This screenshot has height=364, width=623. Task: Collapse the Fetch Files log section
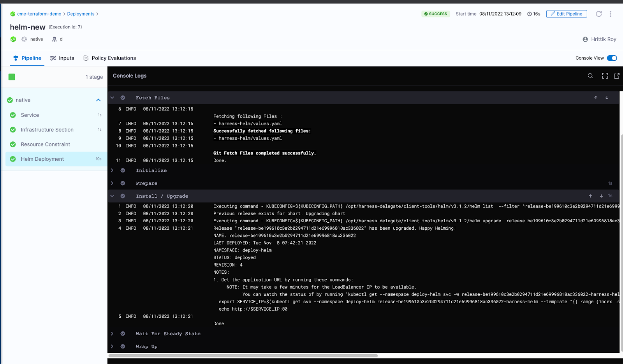(112, 98)
